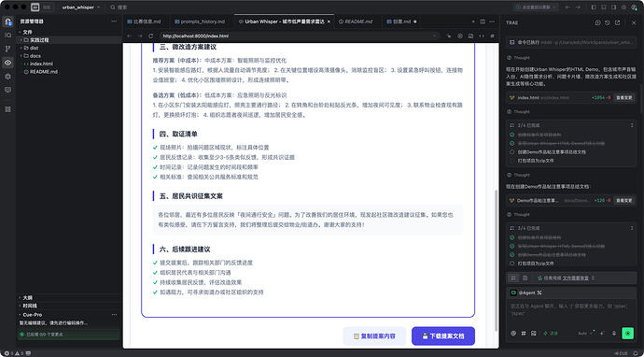
Task: Reload the localhost preview page
Action: pyautogui.click(x=150, y=36)
